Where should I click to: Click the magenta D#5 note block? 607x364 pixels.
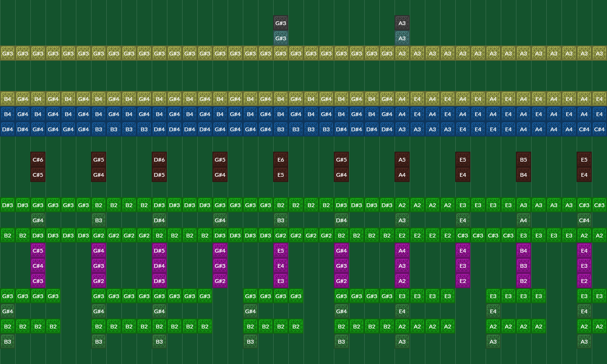pos(159,251)
